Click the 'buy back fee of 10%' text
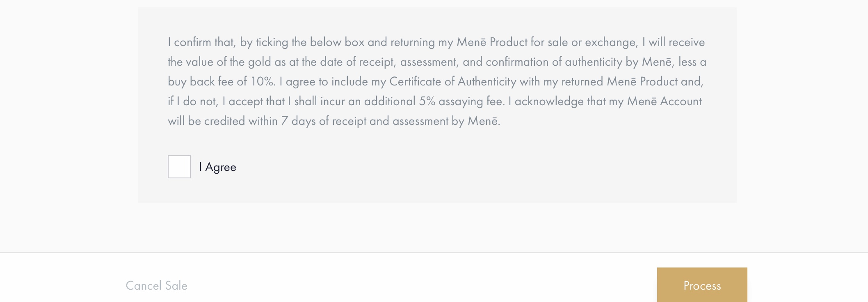 [221, 82]
